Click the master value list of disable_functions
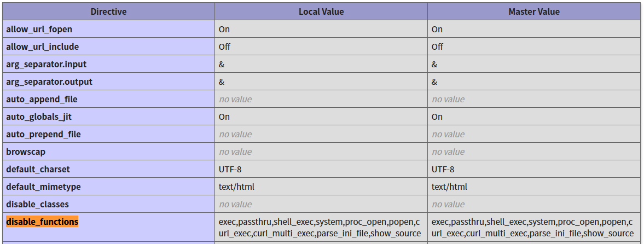Image resolution: width=644 pixels, height=244 pixels. [532, 228]
